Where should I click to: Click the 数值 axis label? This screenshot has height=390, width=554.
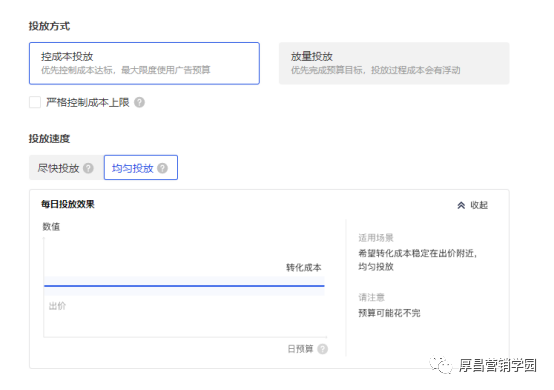pyautogui.click(x=51, y=226)
